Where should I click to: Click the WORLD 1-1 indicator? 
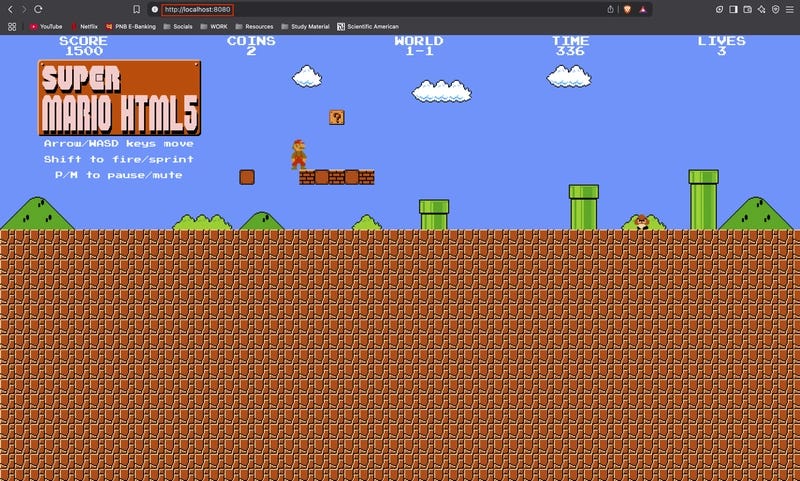tap(419, 45)
